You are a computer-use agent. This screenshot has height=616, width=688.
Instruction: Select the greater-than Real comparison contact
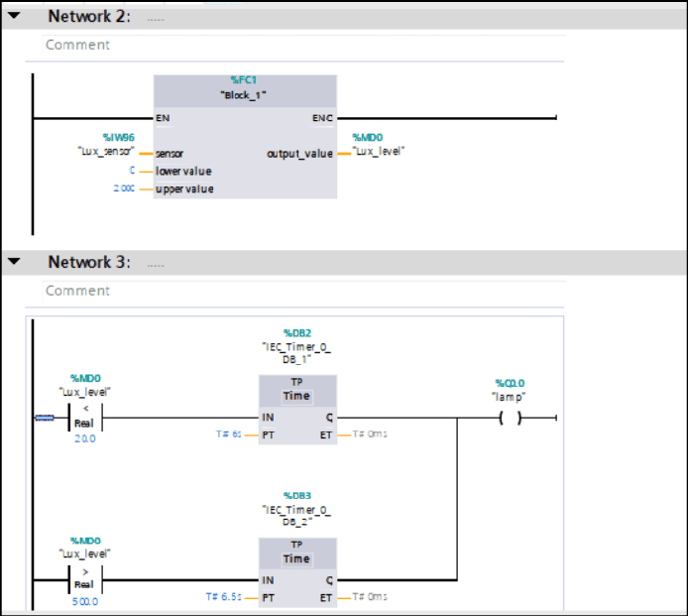[x=85, y=579]
